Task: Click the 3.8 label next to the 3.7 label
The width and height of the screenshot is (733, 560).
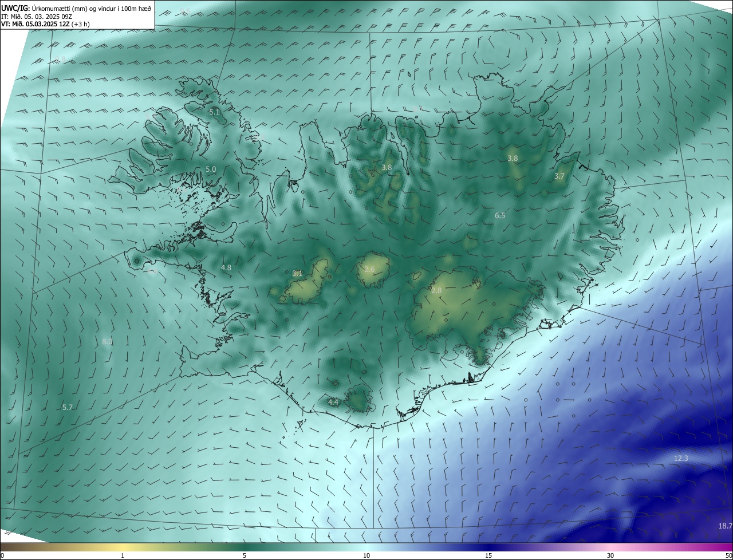Action: [x=513, y=158]
